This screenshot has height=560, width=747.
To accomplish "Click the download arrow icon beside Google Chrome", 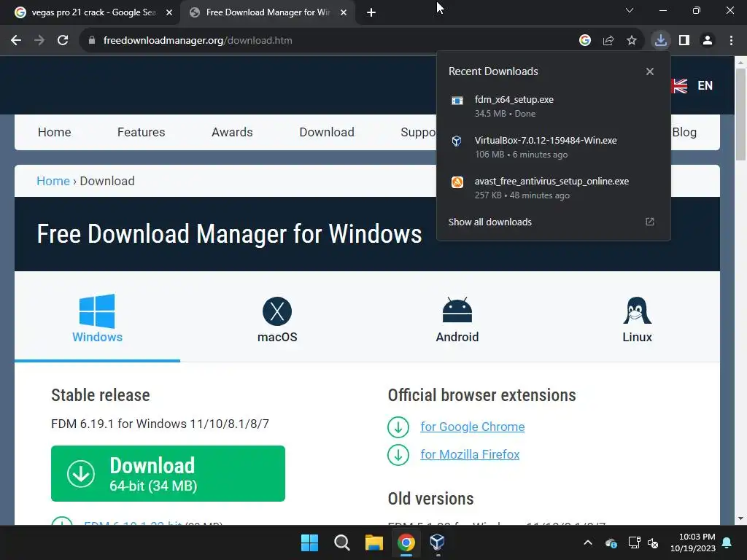I will [x=398, y=427].
